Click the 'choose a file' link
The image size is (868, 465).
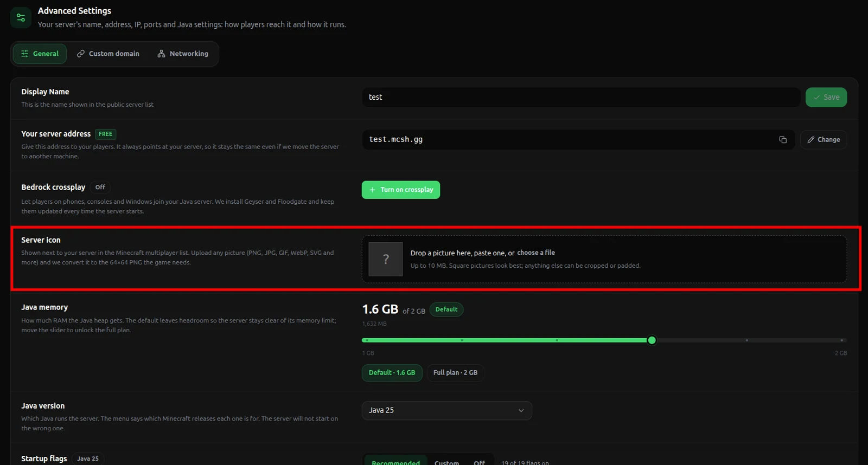[536, 253]
